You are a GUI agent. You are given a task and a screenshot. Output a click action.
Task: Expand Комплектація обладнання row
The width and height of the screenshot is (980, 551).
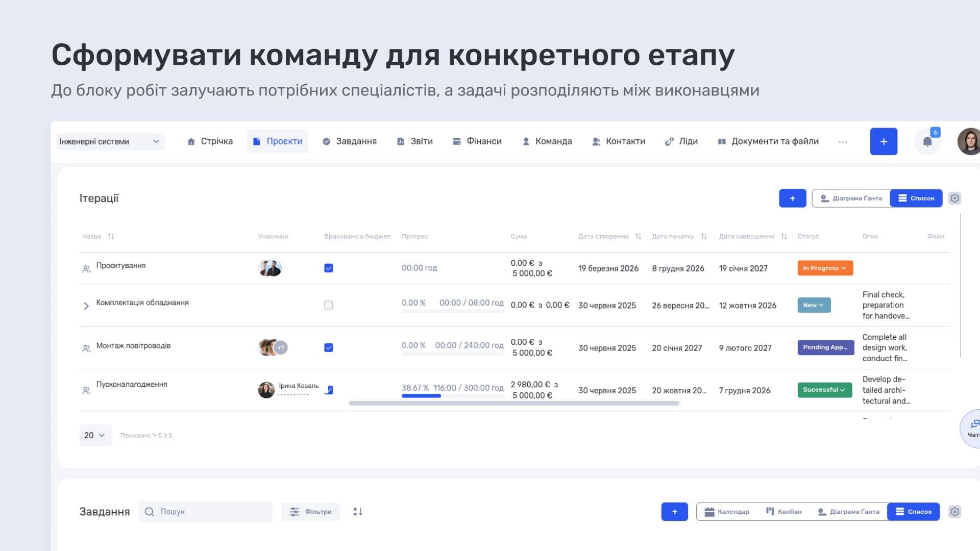tap(86, 306)
